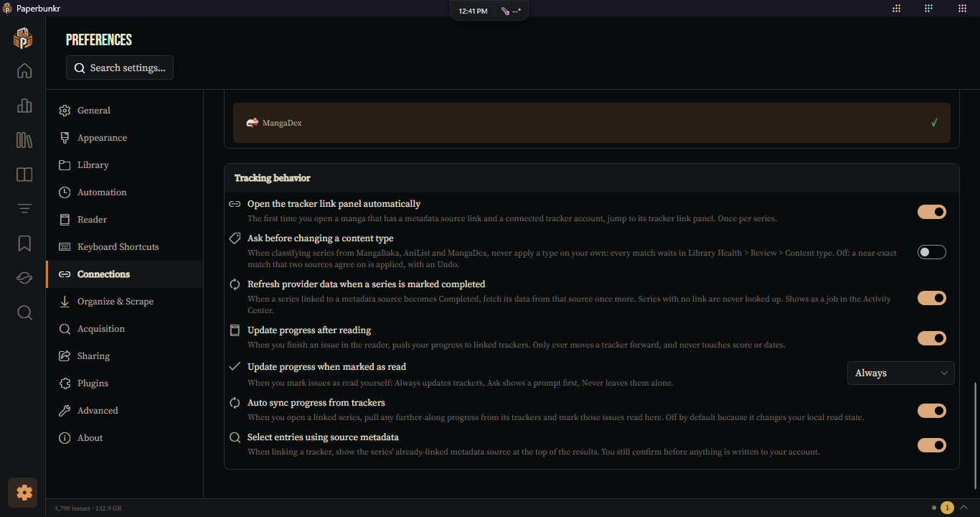980x517 pixels.
Task: Expand the activity panel with the up chevron
Action: 964,508
